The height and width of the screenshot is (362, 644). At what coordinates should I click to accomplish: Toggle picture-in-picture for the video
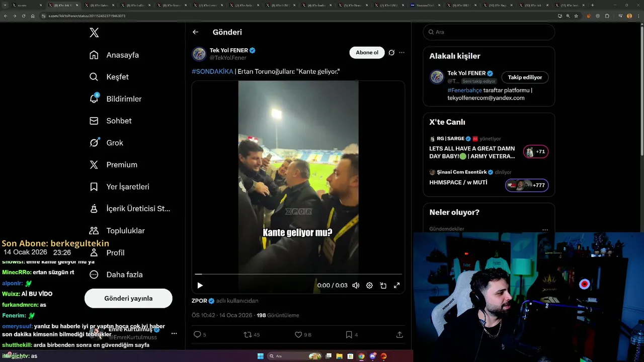[x=383, y=286]
